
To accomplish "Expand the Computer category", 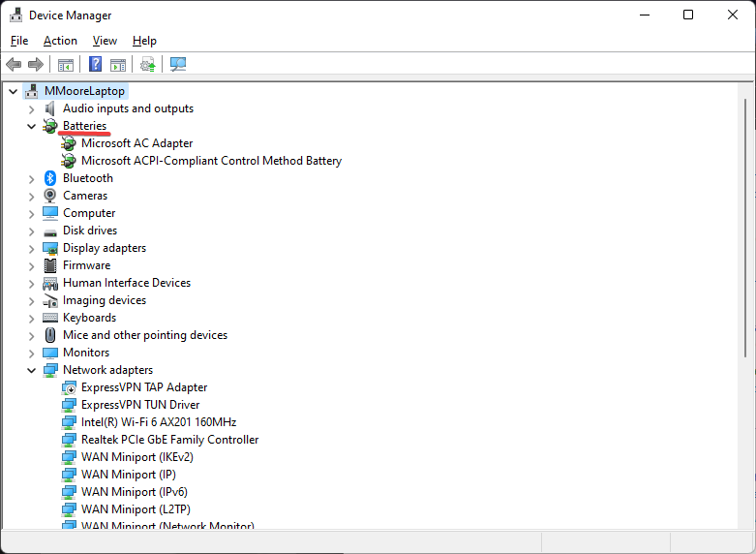I will point(31,214).
